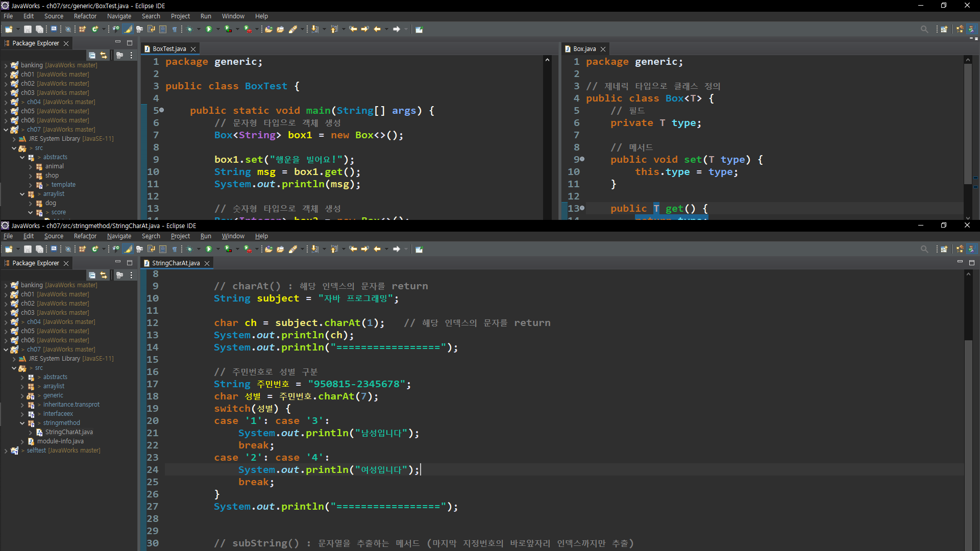Click Debug bug icon in BoxTest window toolbar
Screen dimensions: 980x551
[190, 29]
